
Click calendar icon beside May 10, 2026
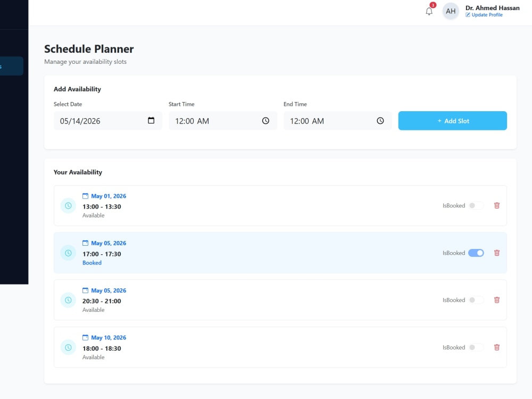point(85,338)
